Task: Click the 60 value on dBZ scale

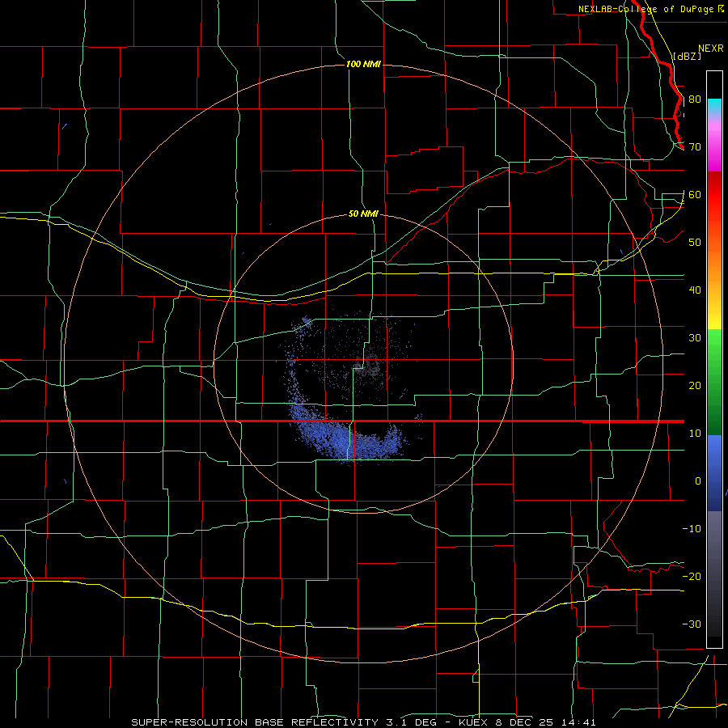Action: pos(695,194)
